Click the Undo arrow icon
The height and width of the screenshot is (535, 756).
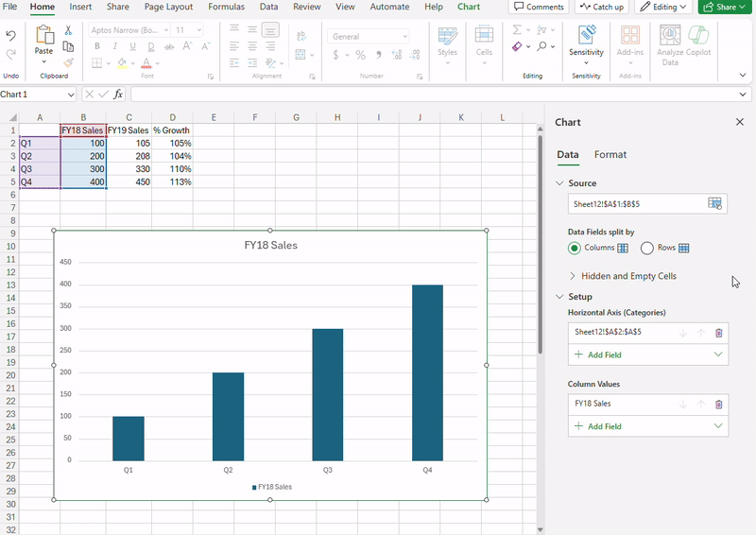[10, 36]
